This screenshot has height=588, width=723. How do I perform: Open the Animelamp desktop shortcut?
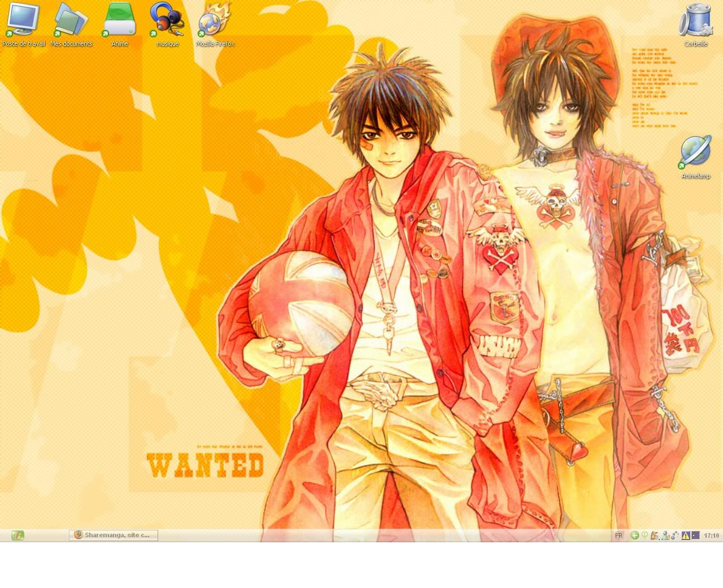[x=696, y=158]
